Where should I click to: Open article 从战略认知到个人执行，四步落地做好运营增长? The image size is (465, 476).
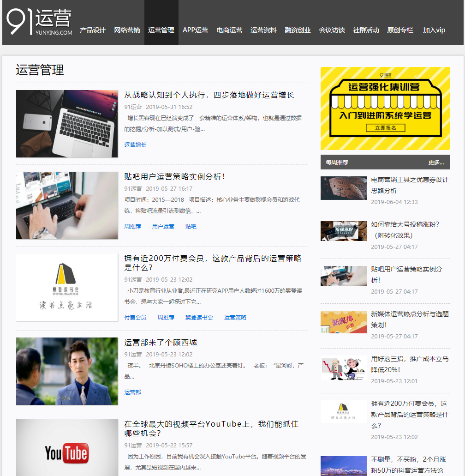(x=209, y=95)
